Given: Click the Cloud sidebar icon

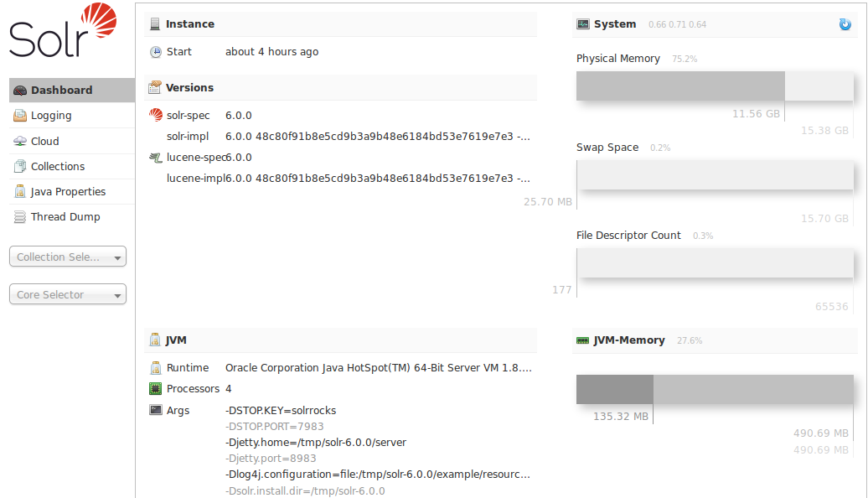Looking at the screenshot, I should [18, 140].
